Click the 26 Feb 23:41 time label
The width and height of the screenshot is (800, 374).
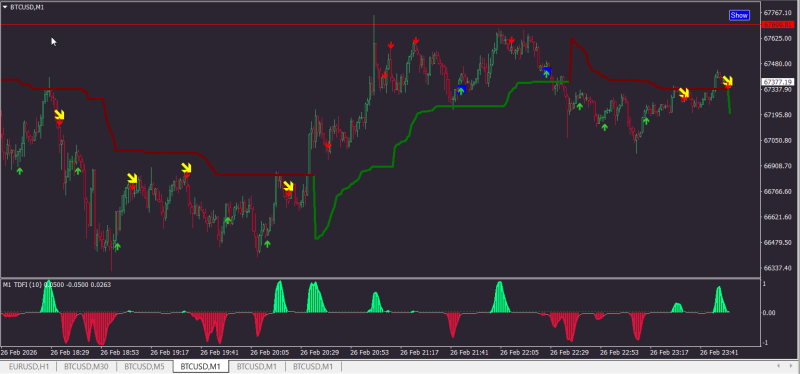(x=720, y=352)
